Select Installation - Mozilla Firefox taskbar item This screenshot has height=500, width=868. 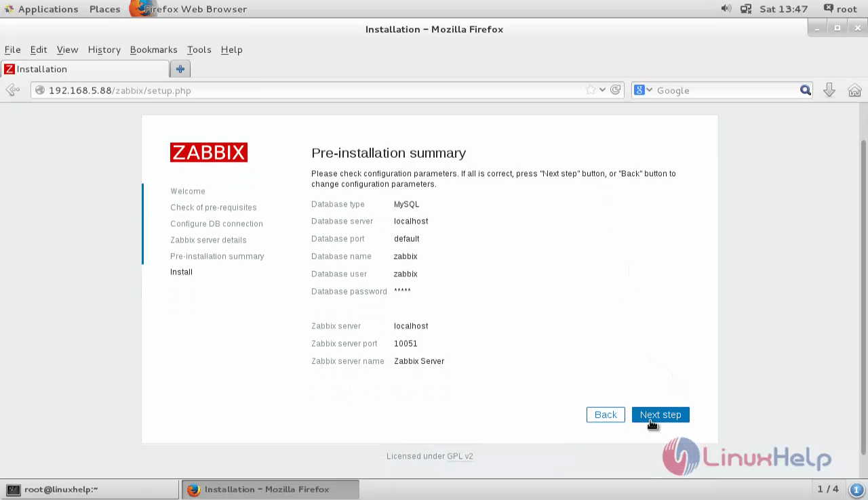click(270, 489)
